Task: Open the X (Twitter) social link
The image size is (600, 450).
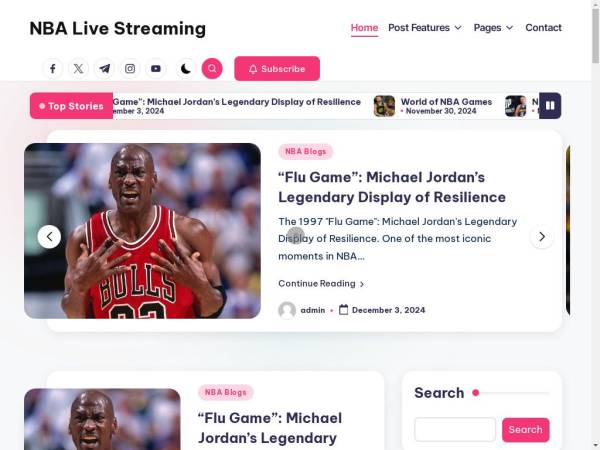Action: [79, 69]
